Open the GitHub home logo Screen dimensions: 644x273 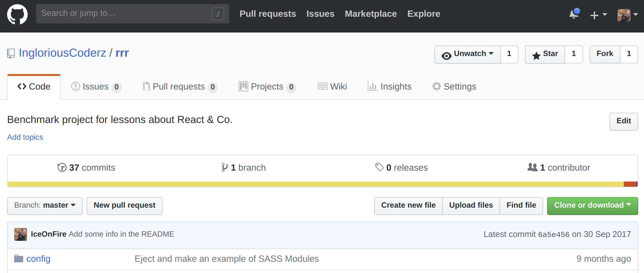click(x=17, y=14)
